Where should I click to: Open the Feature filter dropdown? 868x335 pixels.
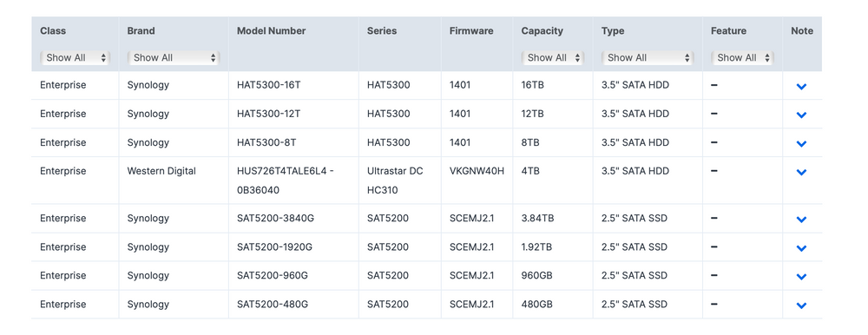[742, 57]
